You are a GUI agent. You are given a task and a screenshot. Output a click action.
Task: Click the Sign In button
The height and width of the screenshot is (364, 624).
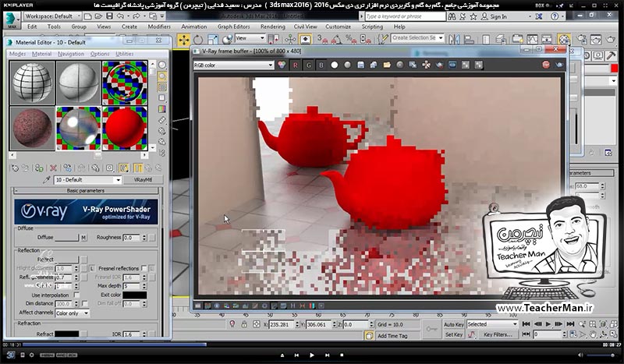494,16
